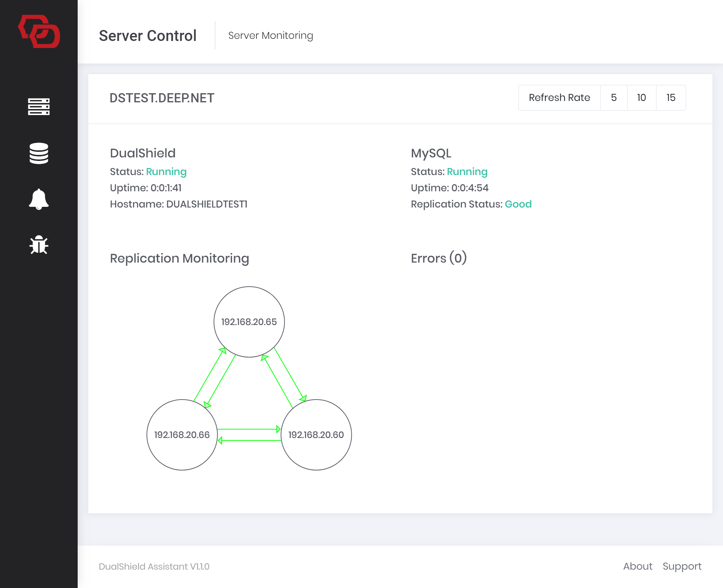Select the 192.168.20.65 replication node
This screenshot has height=588, width=723.
(x=249, y=322)
